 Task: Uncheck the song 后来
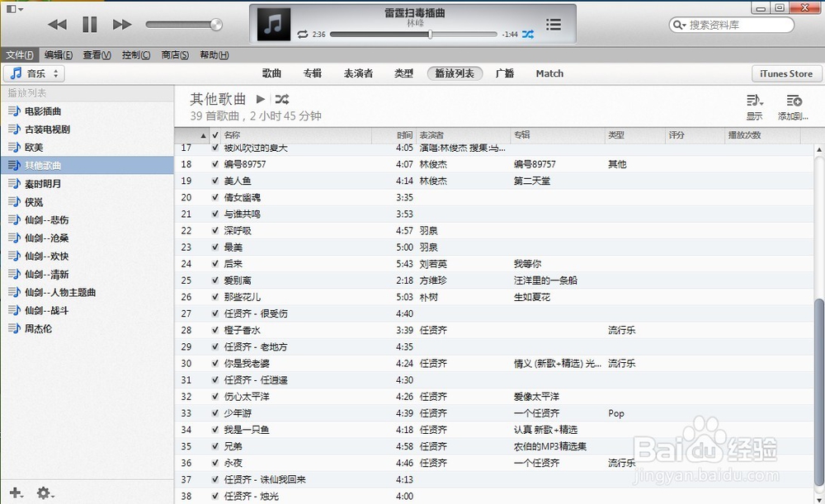[x=214, y=264]
